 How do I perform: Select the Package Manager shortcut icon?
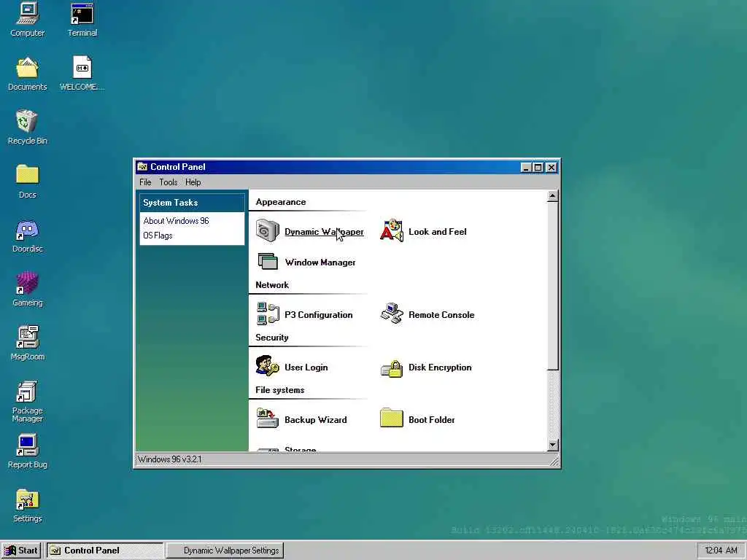click(x=27, y=392)
